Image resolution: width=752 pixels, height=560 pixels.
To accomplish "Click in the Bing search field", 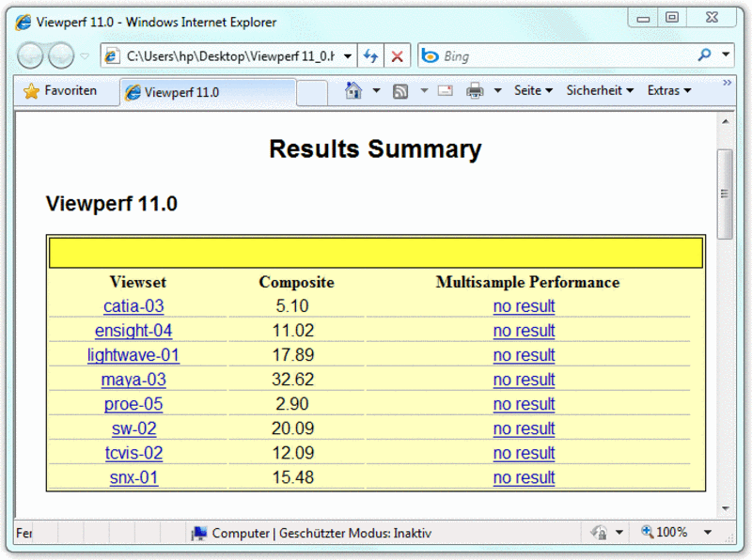I will (564, 56).
